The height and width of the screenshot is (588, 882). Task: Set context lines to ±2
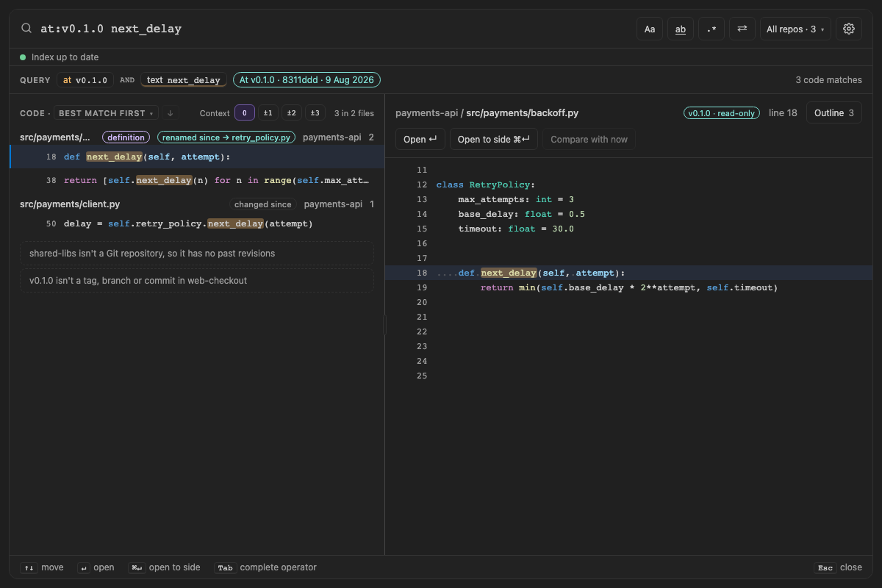click(292, 113)
